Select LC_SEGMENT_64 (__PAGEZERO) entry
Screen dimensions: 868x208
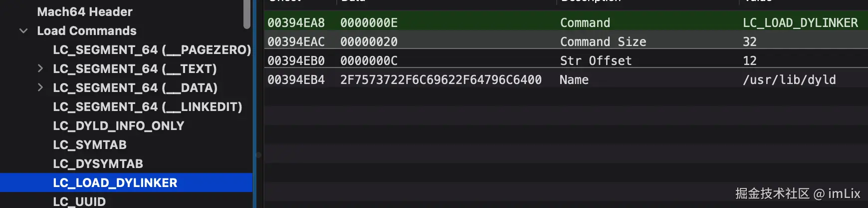(x=152, y=49)
